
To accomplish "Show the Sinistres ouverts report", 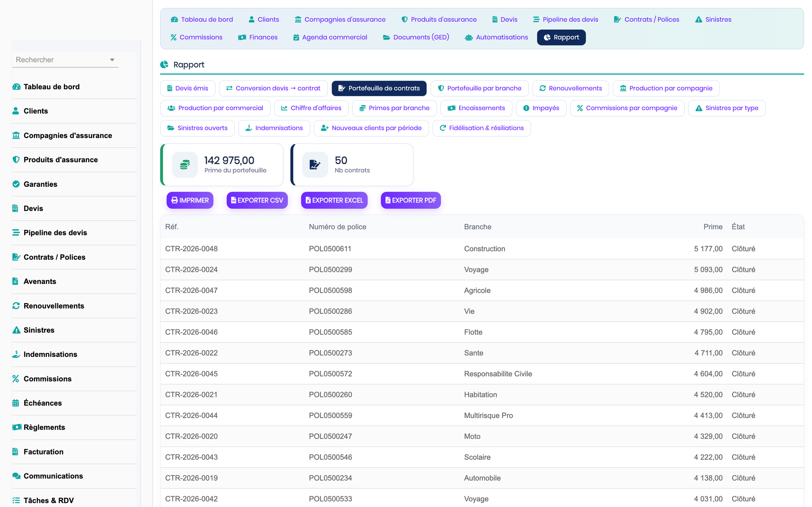I will [197, 128].
